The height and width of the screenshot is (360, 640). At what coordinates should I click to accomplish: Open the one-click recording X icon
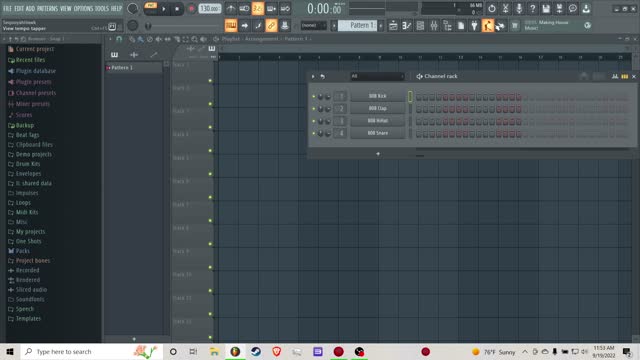click(505, 8)
